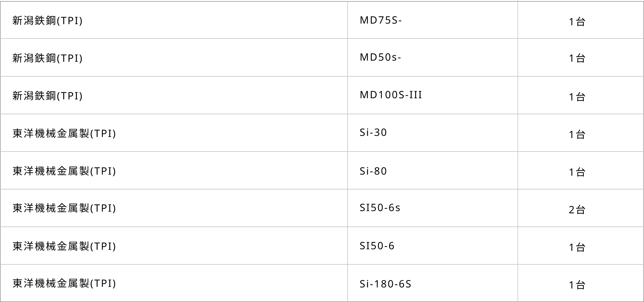Click the 1台 quantity for Si-30
Image resolution: width=644 pixels, height=302 pixels.
(x=577, y=135)
